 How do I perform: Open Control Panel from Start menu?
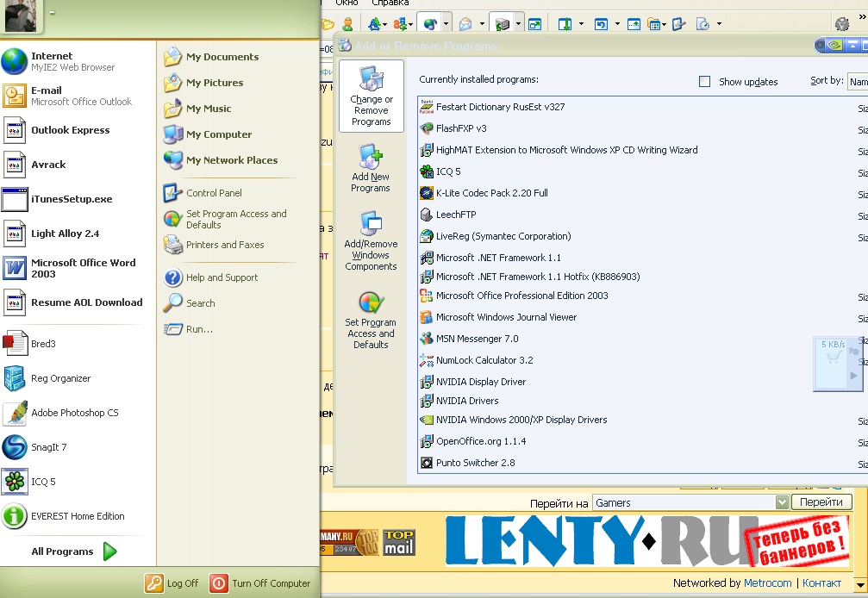[x=213, y=193]
